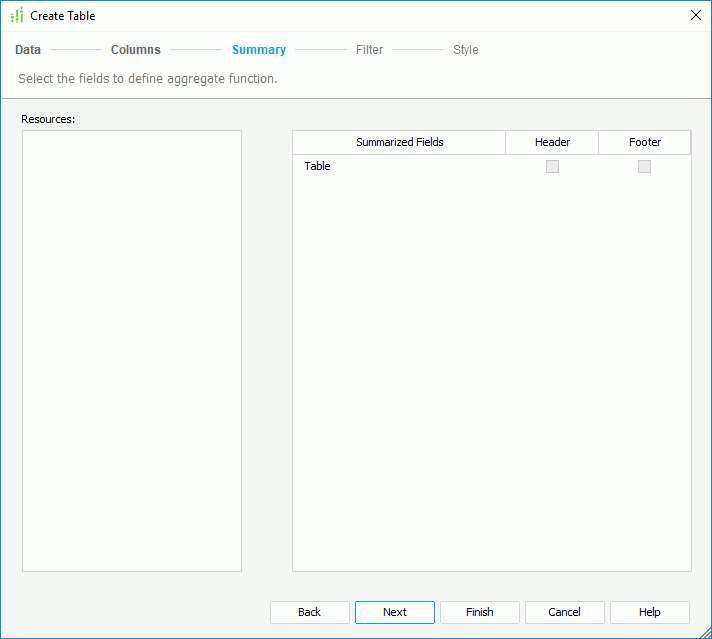Click the Footer column header

(x=645, y=142)
